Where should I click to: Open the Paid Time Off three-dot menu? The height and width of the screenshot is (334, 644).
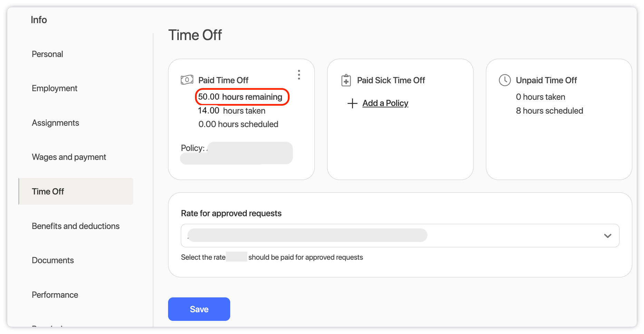[x=299, y=75]
